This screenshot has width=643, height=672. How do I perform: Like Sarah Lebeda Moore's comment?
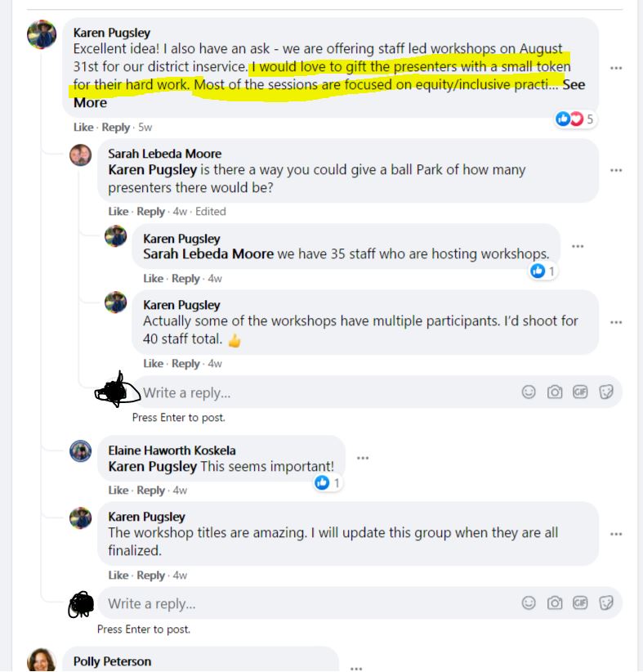[118, 211]
